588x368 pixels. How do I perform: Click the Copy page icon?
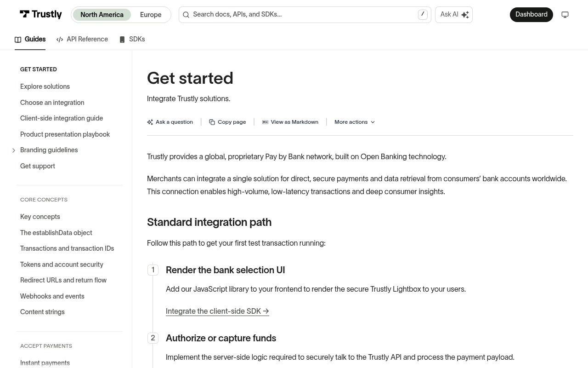[x=212, y=122]
